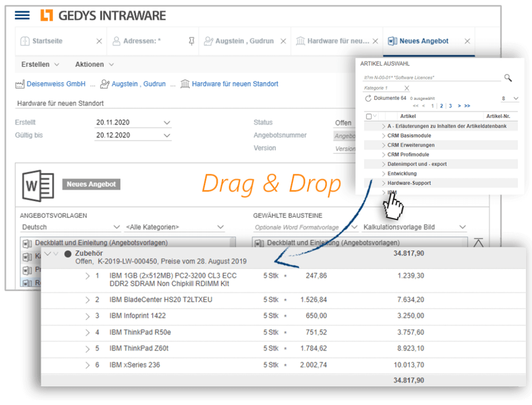The height and width of the screenshot is (405, 532).
Task: Expand row 2 IBM BladeCenter HS20
Action: click(87, 300)
